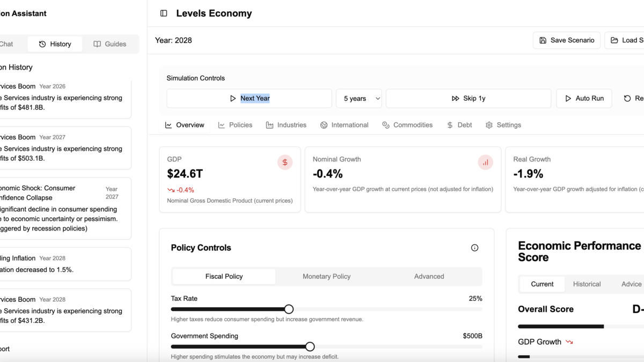Select the International tab icon

point(323,124)
